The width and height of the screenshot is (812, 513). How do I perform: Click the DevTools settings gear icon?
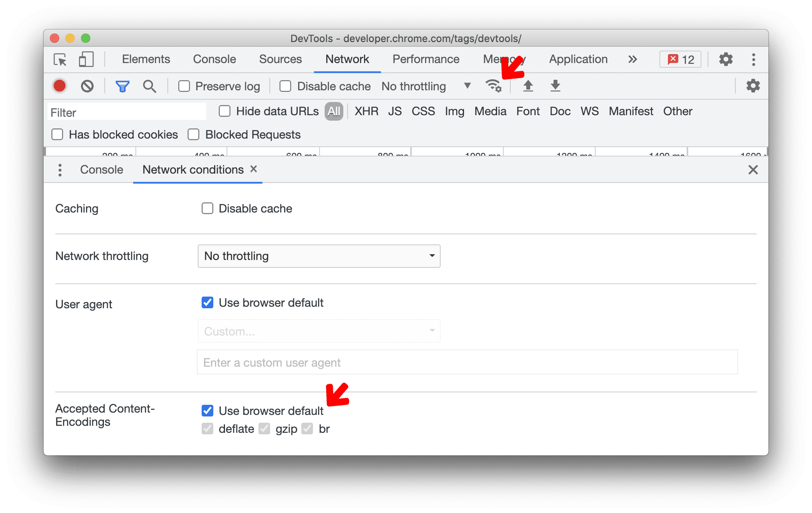click(x=724, y=59)
